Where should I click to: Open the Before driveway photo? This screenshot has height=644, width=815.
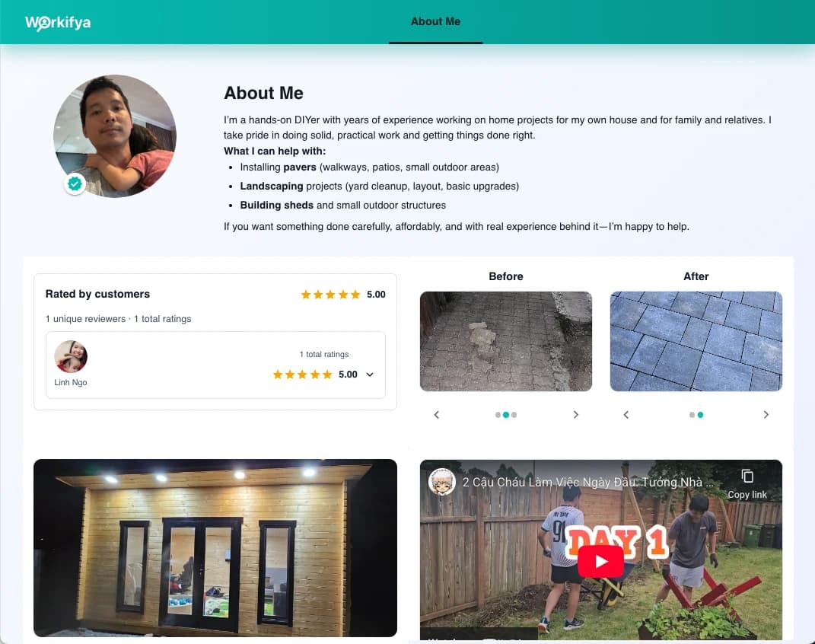click(x=506, y=342)
